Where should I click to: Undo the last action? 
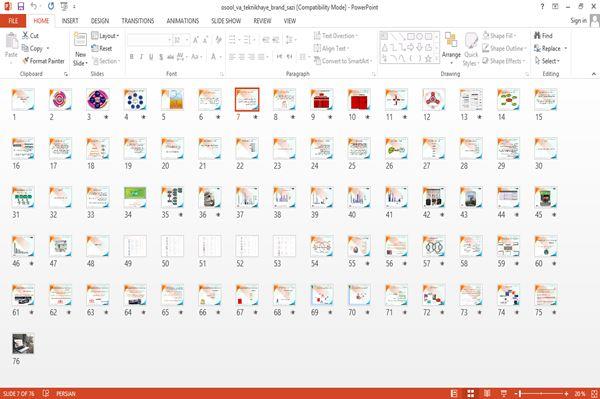pos(34,7)
